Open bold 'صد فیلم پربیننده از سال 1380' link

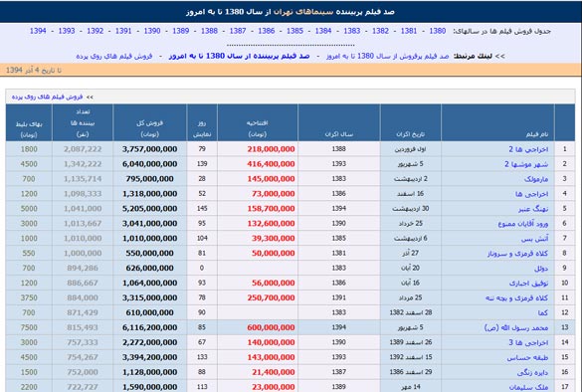point(239,56)
